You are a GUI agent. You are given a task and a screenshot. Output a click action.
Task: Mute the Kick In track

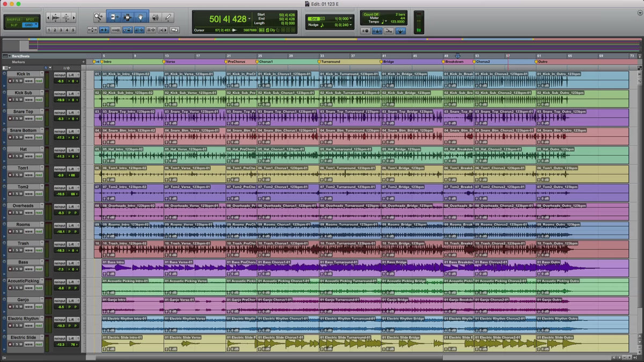pos(21,81)
